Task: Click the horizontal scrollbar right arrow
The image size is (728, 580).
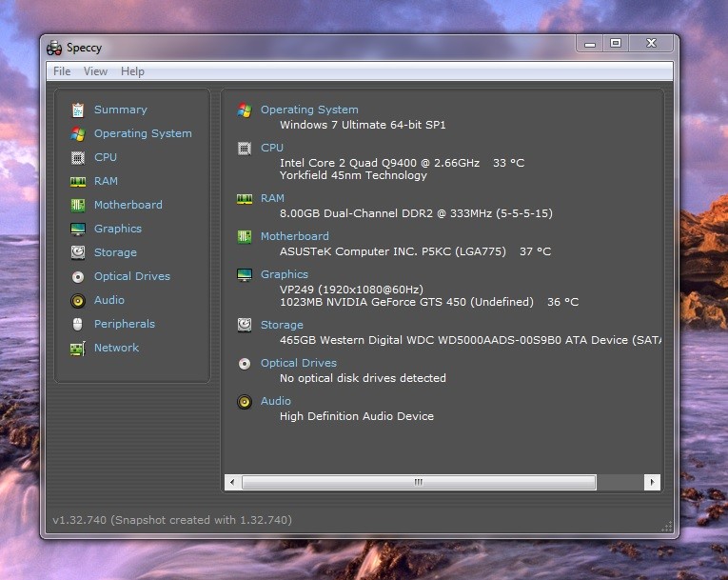Action: pos(652,483)
